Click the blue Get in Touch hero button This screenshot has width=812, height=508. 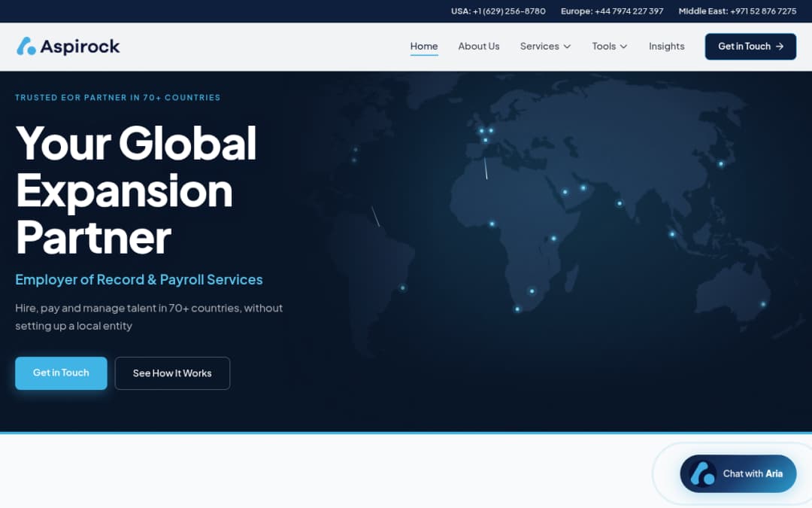(x=61, y=373)
